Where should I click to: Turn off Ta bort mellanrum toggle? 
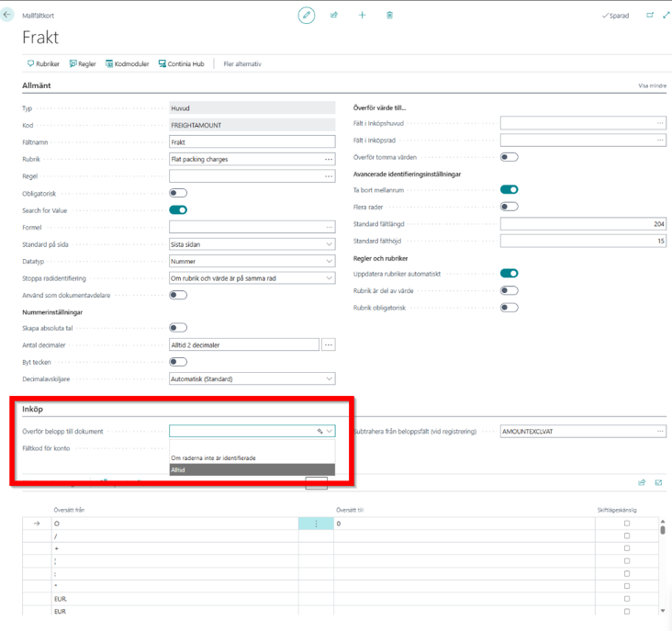pyautogui.click(x=509, y=189)
